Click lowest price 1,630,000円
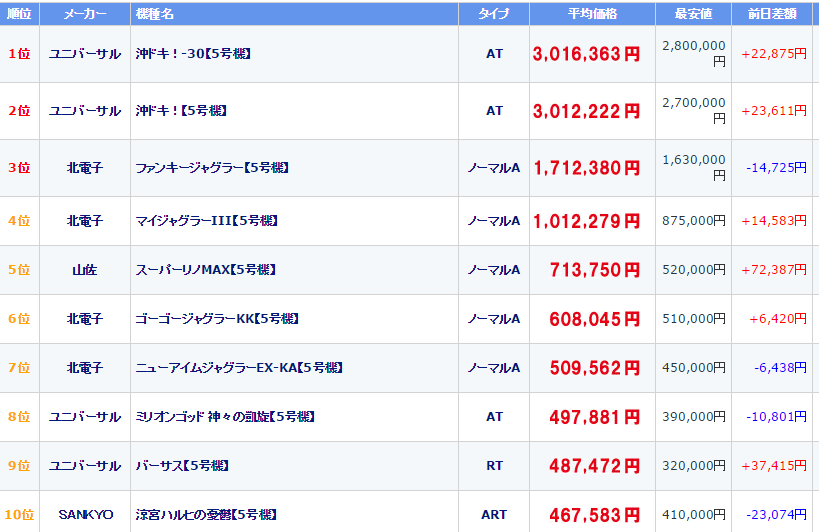The width and height of the screenshot is (819, 532). [694, 168]
